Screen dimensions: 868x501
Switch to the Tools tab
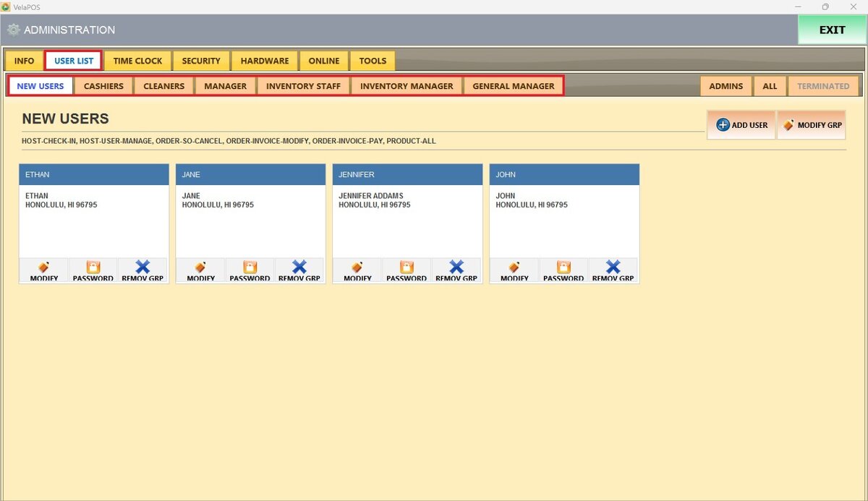pyautogui.click(x=373, y=61)
